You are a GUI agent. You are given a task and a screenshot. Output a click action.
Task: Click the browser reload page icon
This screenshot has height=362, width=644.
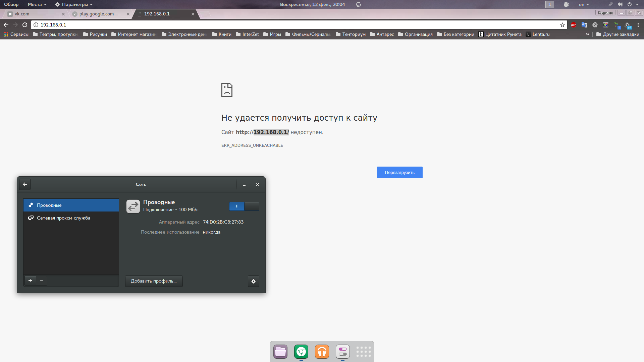click(x=25, y=25)
